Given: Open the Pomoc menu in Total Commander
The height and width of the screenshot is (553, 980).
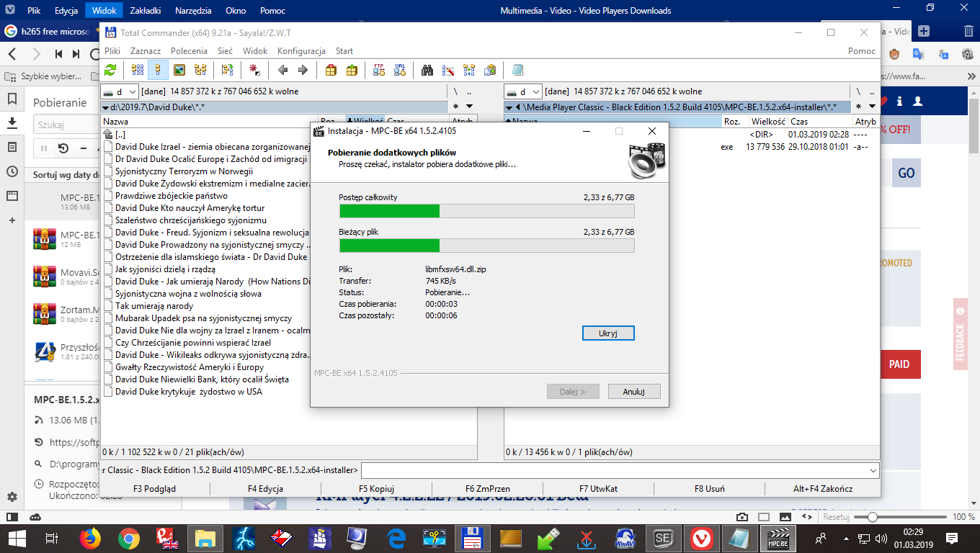Looking at the screenshot, I should [x=862, y=51].
